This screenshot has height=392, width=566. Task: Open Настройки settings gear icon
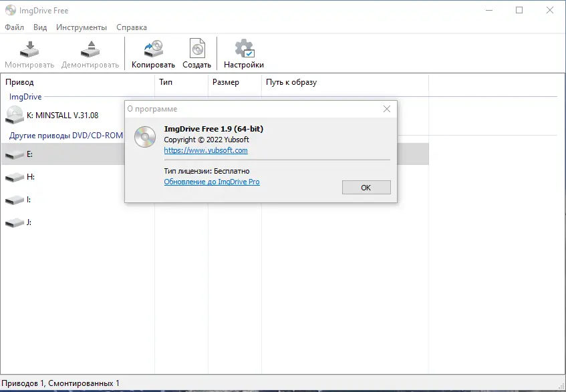pos(245,49)
